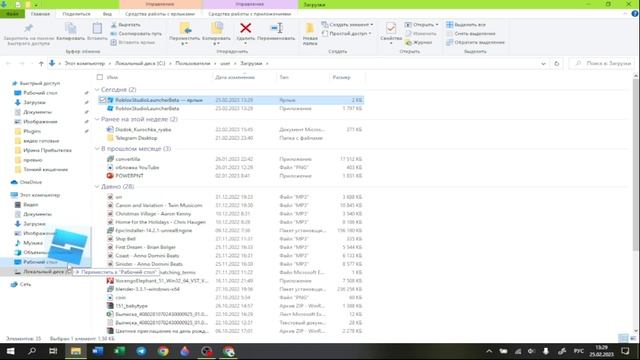Screen dimensions: 640x360
Task: Collapse the Давно (28) group
Action: pos(97,187)
